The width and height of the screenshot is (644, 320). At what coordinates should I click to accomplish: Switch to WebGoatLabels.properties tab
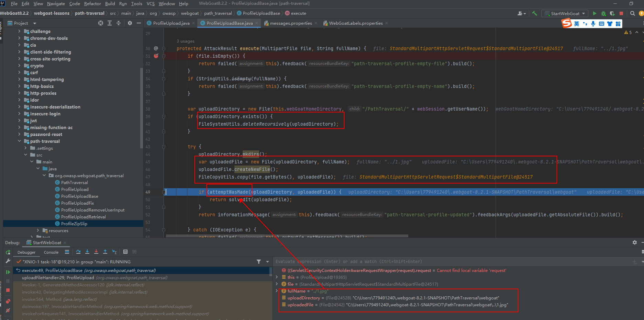[x=356, y=23]
